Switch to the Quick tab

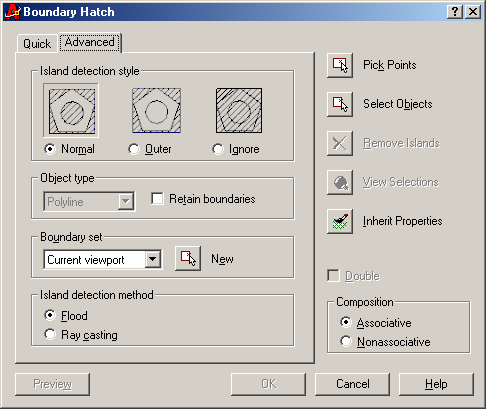(37, 44)
